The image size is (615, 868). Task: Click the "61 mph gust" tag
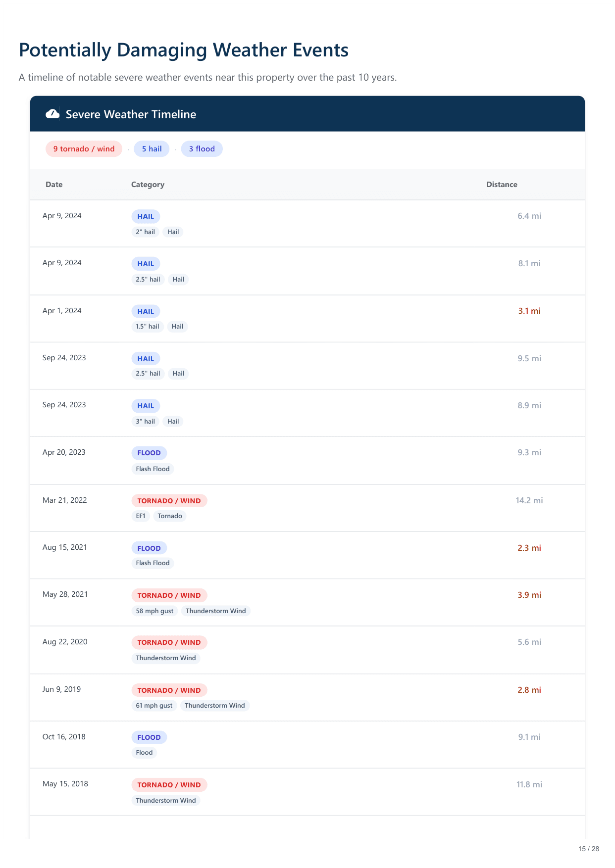click(x=154, y=706)
